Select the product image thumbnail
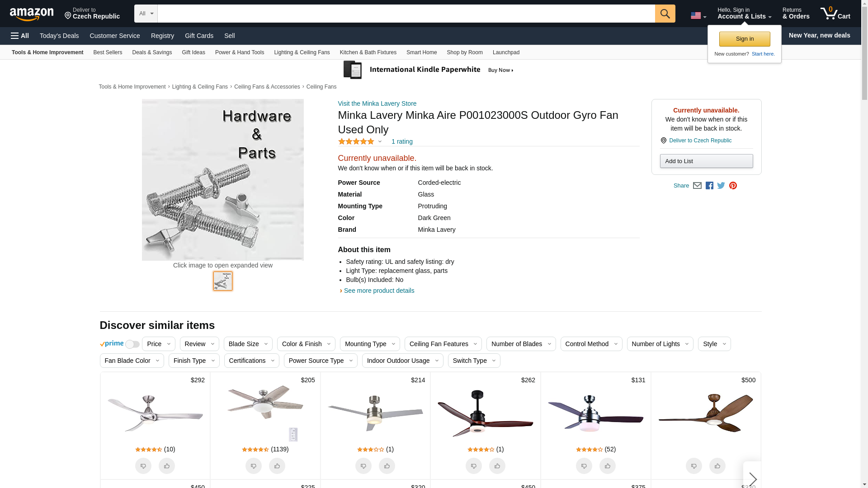The image size is (868, 488). pyautogui.click(x=223, y=281)
